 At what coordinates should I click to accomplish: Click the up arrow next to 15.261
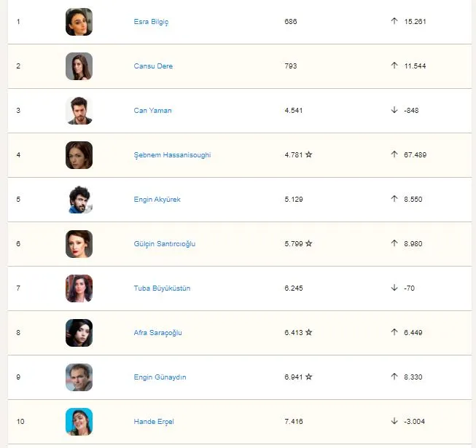click(x=394, y=21)
